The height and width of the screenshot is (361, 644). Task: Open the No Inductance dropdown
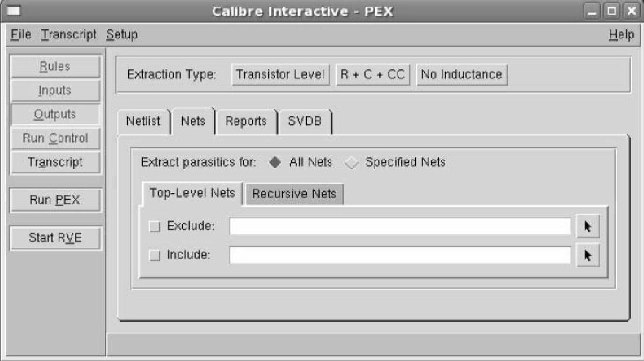pyautogui.click(x=462, y=74)
